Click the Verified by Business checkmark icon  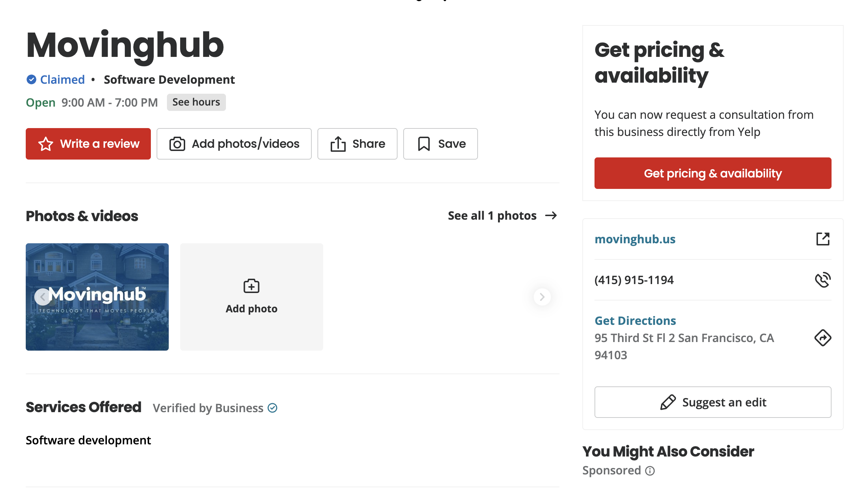click(x=272, y=408)
